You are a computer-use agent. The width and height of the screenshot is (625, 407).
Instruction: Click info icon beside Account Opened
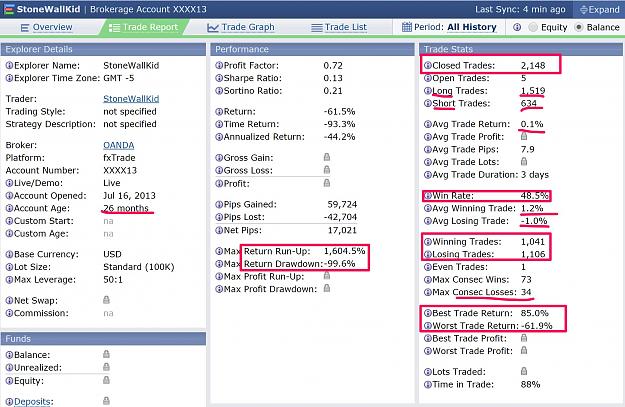click(9, 196)
